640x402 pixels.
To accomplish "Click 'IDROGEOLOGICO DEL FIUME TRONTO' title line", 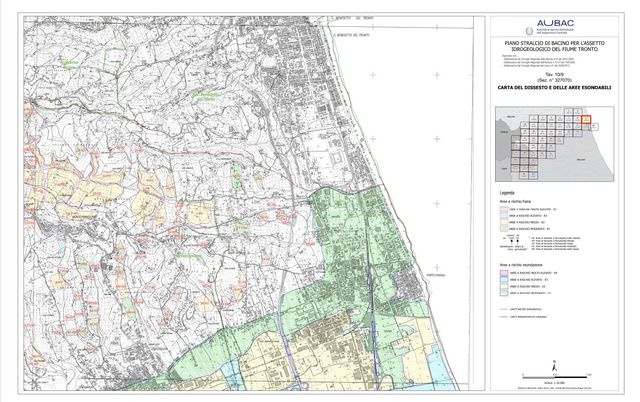I will (x=555, y=49).
